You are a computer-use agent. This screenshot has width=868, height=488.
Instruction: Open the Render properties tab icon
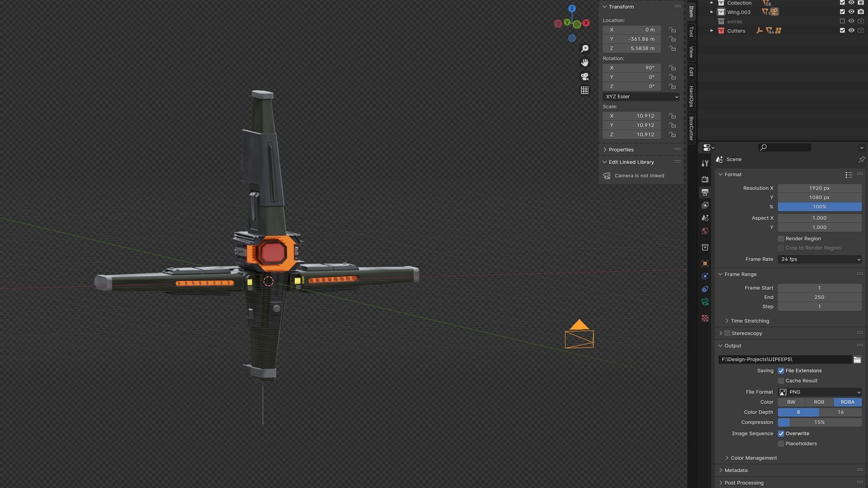coord(705,179)
